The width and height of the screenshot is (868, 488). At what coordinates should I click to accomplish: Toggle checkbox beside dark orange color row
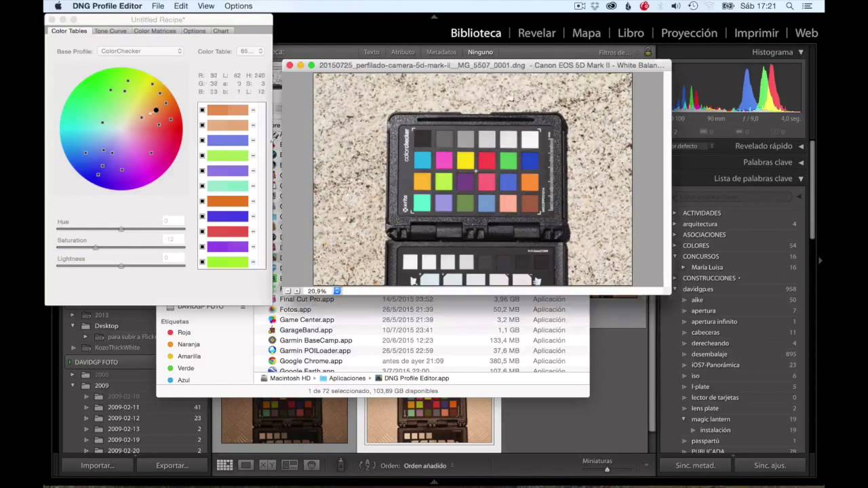[x=202, y=201]
